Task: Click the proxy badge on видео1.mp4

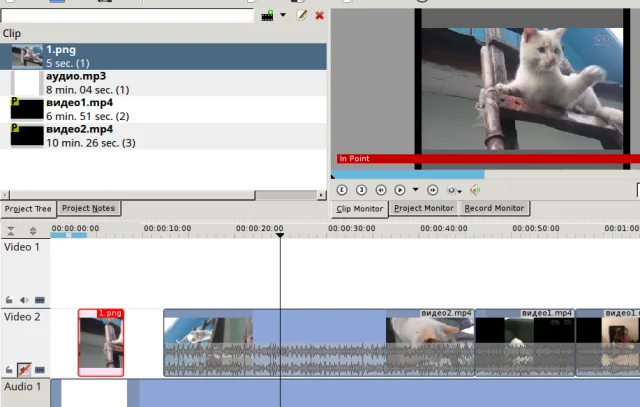Action: [15, 101]
